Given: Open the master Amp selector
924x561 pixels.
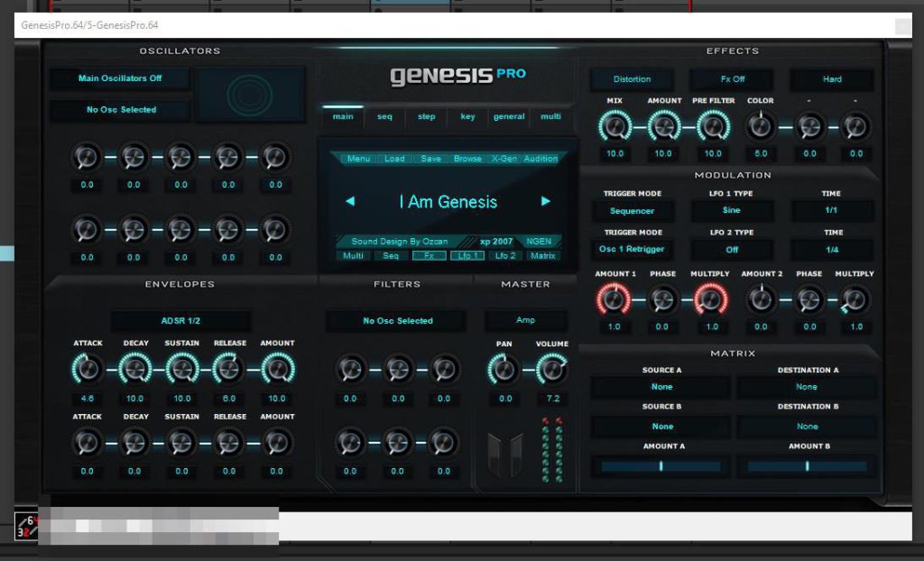Looking at the screenshot, I should pyautogui.click(x=526, y=320).
